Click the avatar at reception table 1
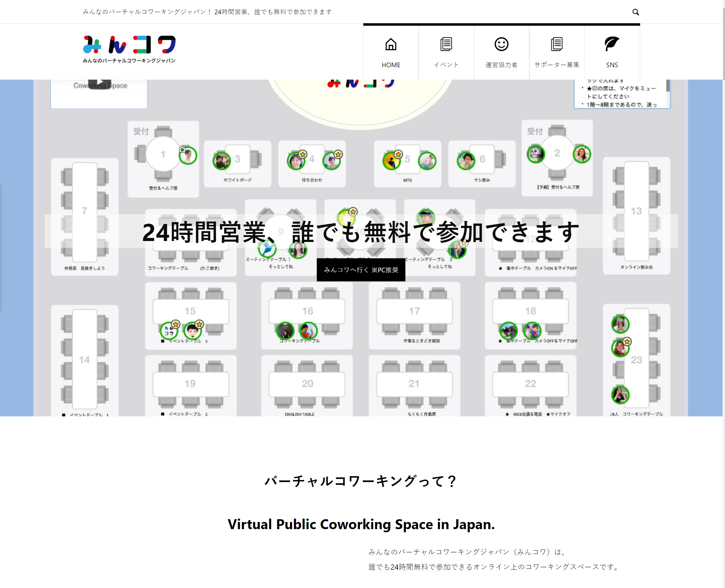This screenshot has width=725, height=588. pyautogui.click(x=188, y=156)
